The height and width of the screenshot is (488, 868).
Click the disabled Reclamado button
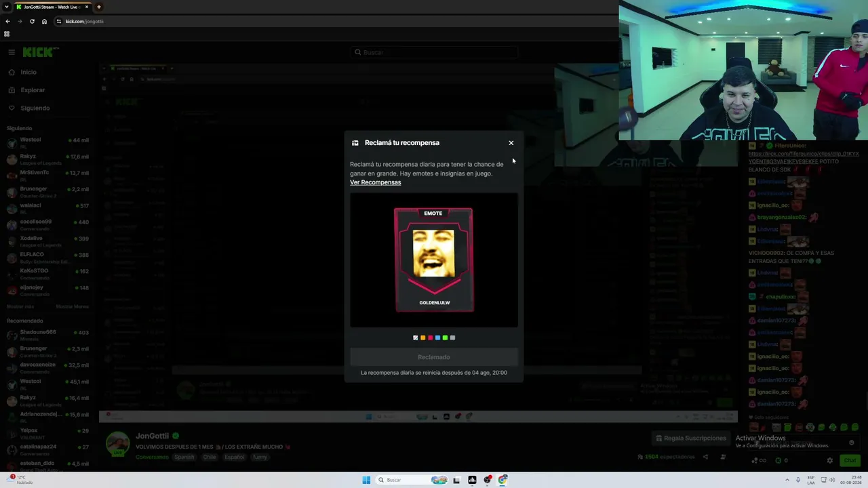click(434, 357)
